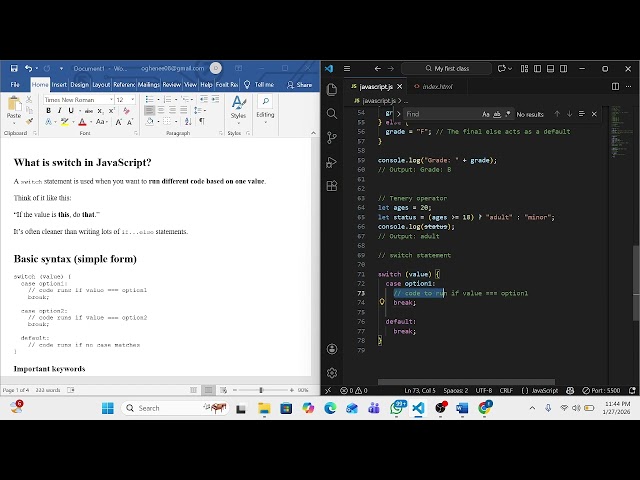Click the Accounts icon in VS Code activity bar

pos(332,349)
